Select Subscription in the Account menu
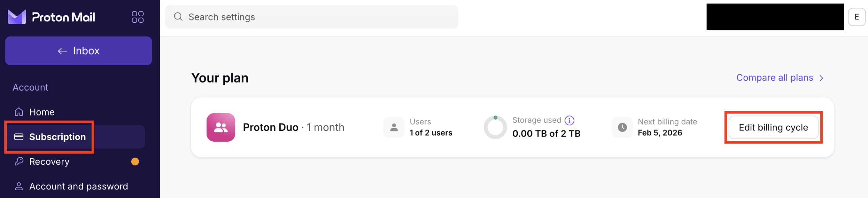 (57, 137)
